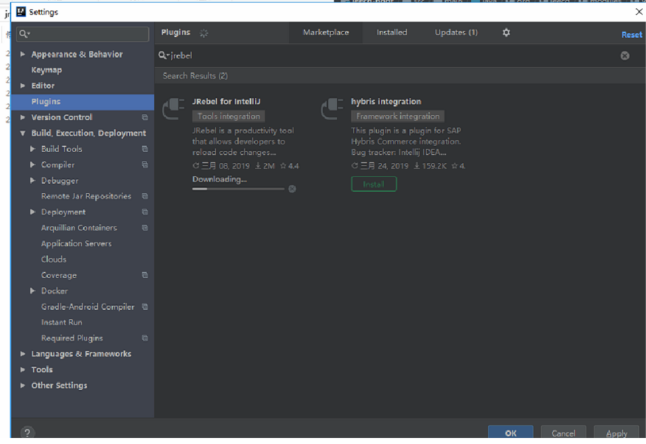
Task: Expand Appearance & Behavior section
Action: (x=23, y=54)
